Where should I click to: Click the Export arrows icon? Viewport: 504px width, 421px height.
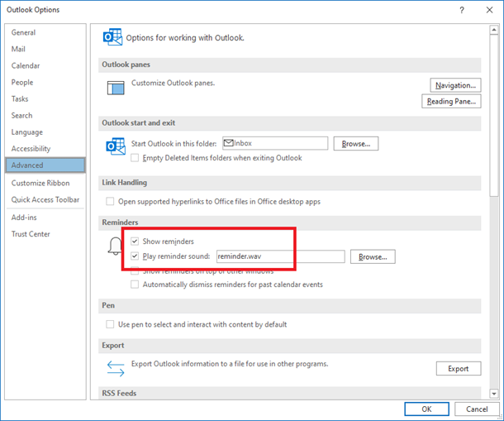(x=116, y=369)
